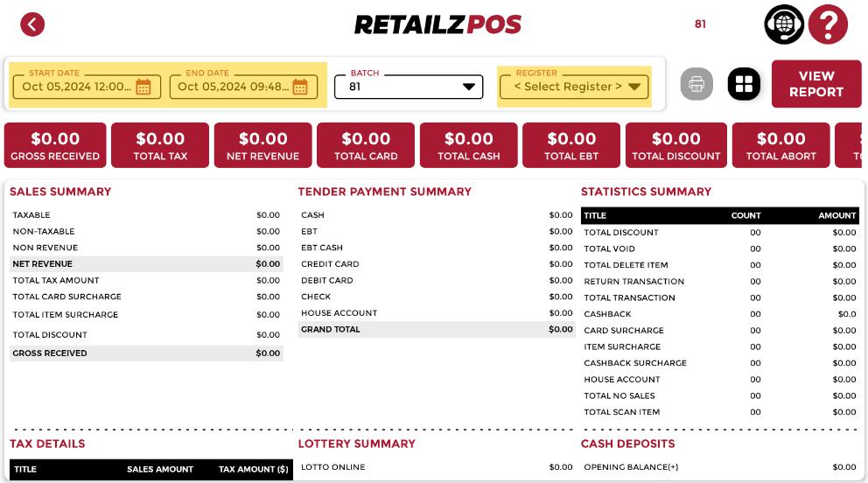This screenshot has height=483, width=868.
Task: Click the Sales Summary heading
Action: 60,192
